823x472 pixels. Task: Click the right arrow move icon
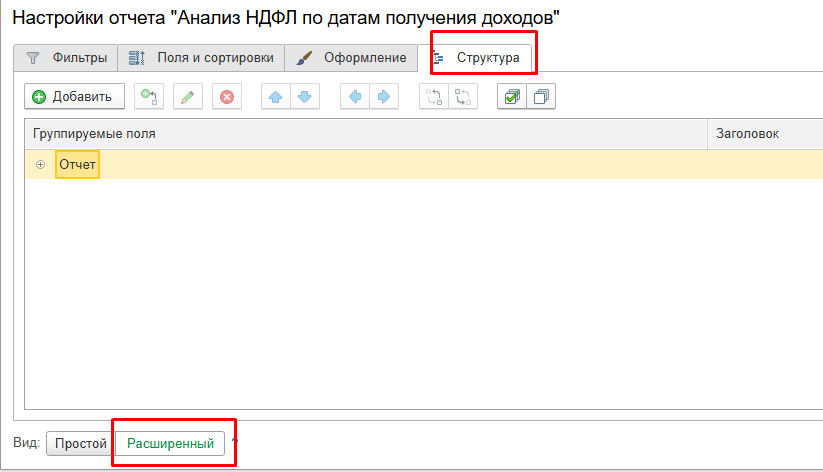coord(384,97)
